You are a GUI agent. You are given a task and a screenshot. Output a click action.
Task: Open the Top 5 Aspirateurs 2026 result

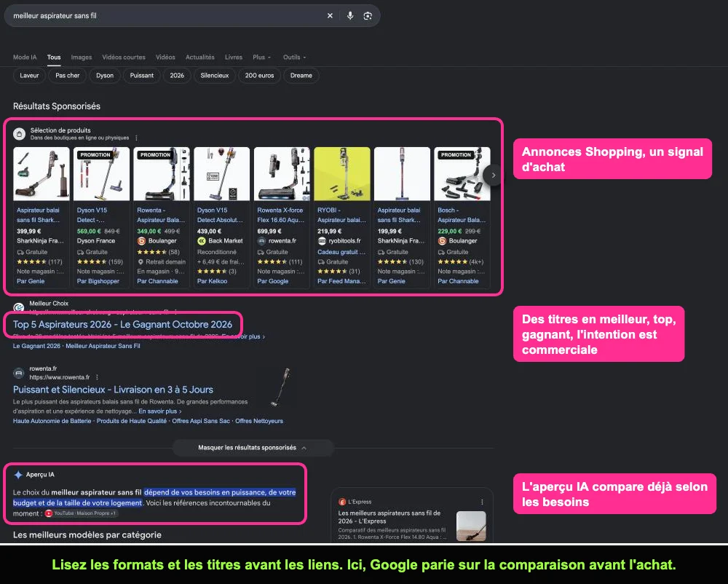click(x=122, y=325)
